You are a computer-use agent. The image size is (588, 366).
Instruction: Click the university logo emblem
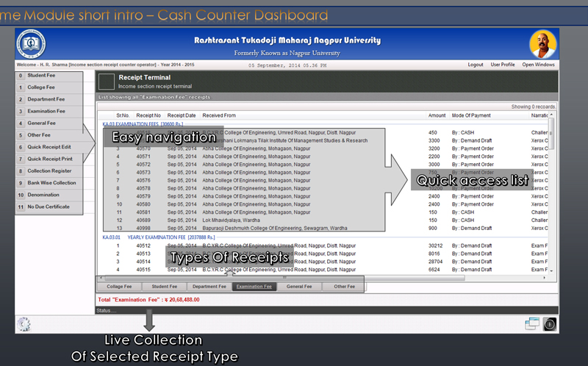click(31, 44)
